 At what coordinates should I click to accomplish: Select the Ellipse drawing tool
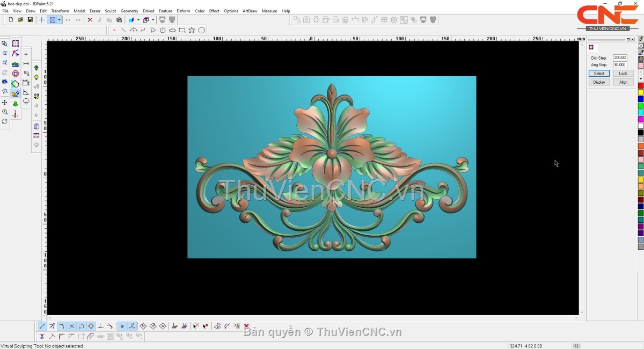pyautogui.click(x=172, y=30)
